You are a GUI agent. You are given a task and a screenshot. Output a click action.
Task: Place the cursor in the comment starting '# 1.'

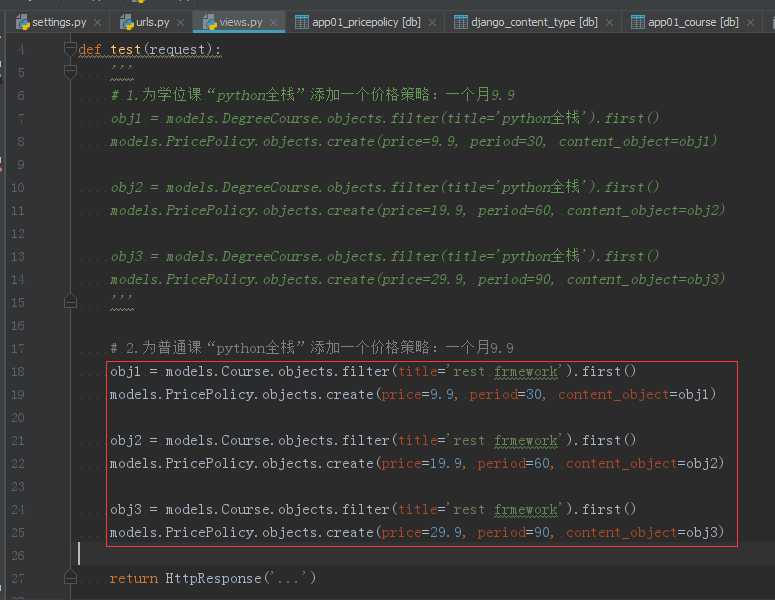pos(312,94)
